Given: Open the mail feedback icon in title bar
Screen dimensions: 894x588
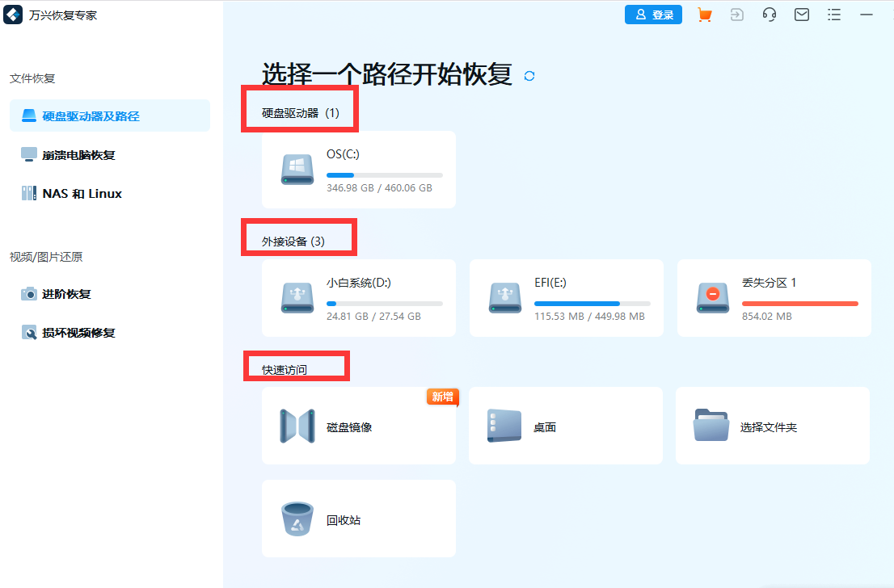Looking at the screenshot, I should pos(801,15).
